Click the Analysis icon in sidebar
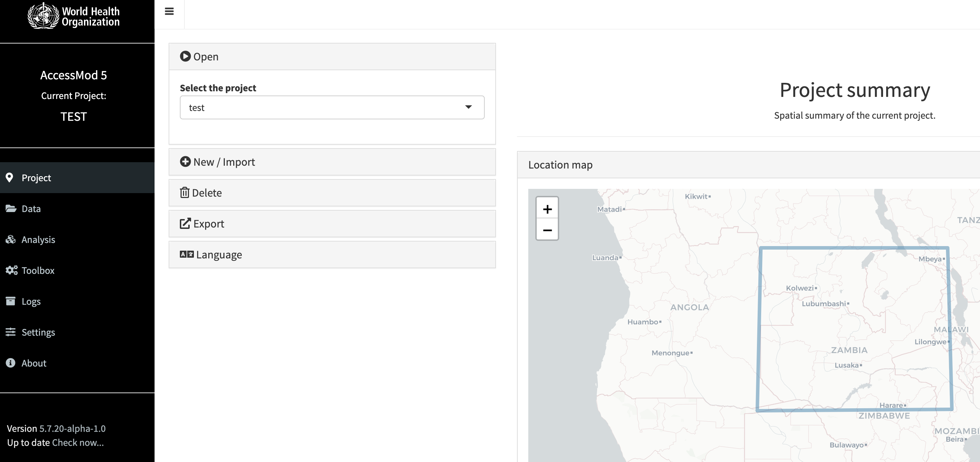This screenshot has width=980, height=462. [10, 239]
